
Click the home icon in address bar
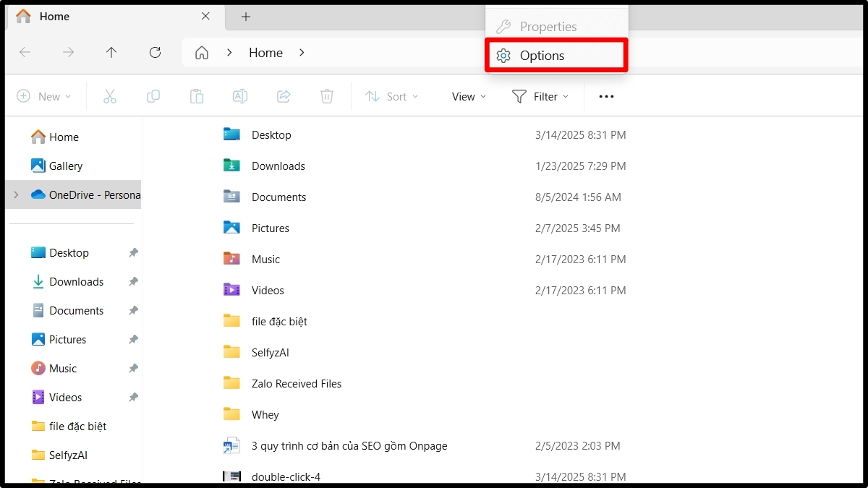202,53
